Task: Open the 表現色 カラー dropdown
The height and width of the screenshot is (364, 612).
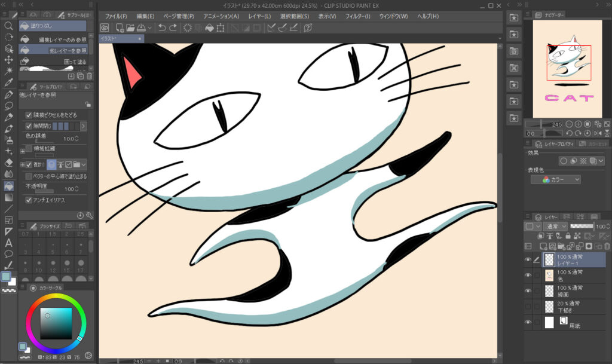Action: pyautogui.click(x=561, y=179)
